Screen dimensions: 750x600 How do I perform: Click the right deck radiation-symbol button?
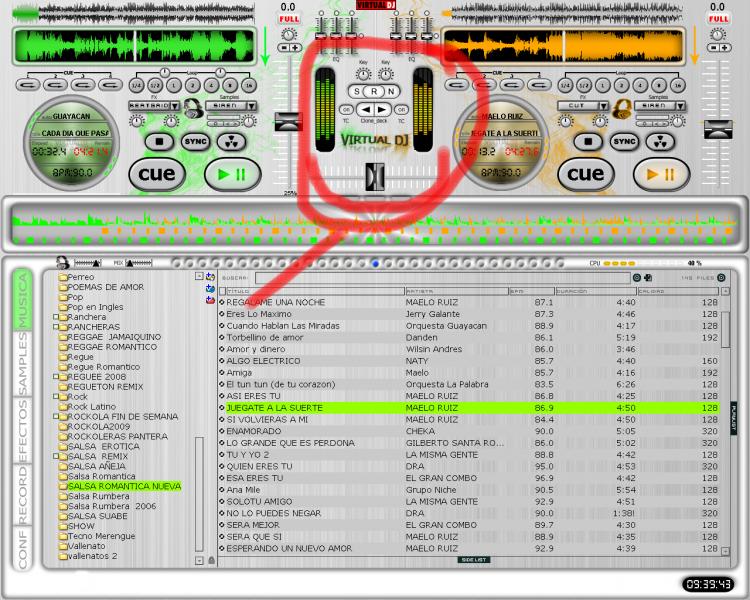(x=660, y=142)
